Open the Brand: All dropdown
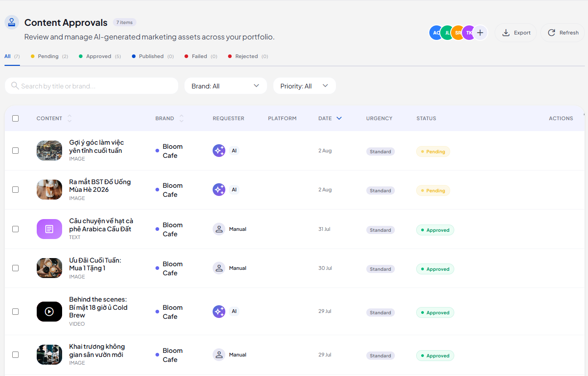 (x=225, y=86)
